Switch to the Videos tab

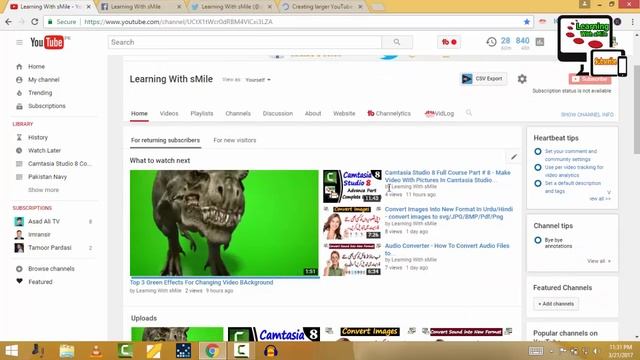pyautogui.click(x=169, y=113)
